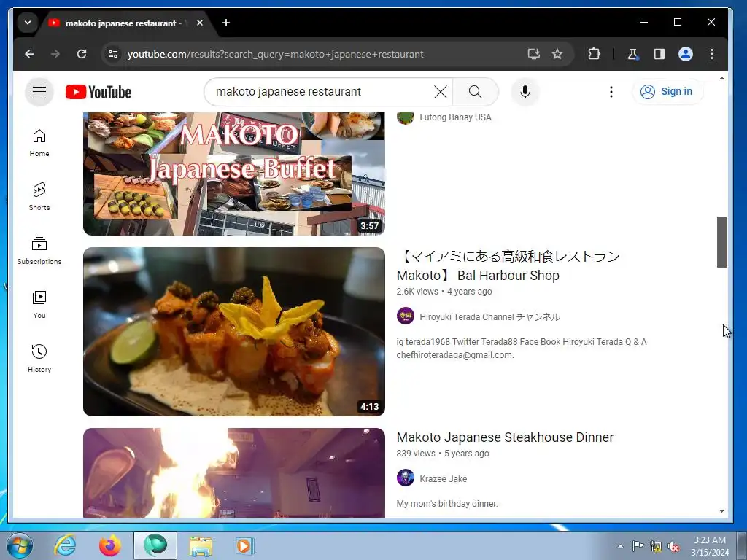747x560 pixels.
Task: Start voice search with the microphone
Action: pyautogui.click(x=525, y=92)
